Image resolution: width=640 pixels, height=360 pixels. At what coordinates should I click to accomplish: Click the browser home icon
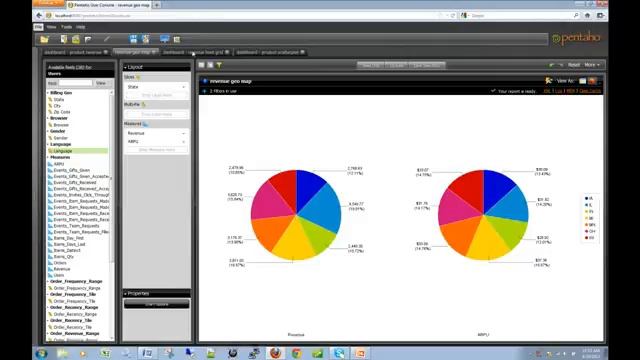point(587,16)
